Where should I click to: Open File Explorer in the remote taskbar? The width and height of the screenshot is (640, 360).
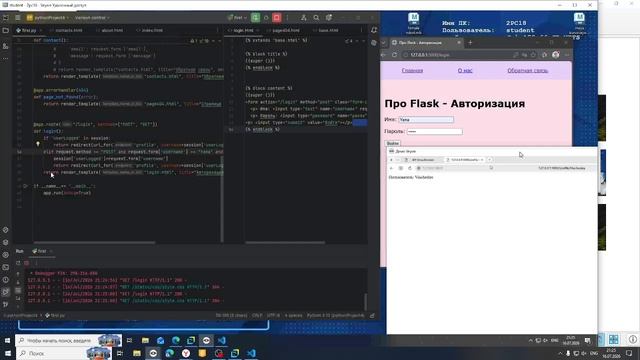tap(145, 340)
